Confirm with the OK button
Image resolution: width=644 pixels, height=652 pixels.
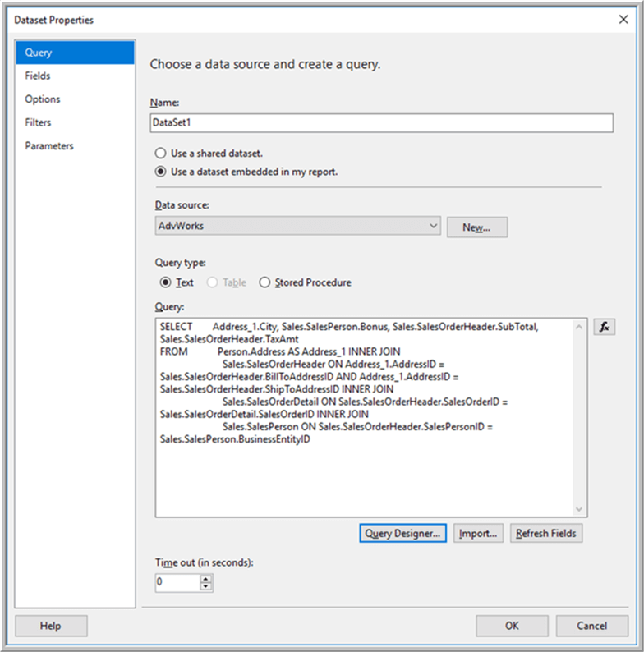pyautogui.click(x=512, y=626)
